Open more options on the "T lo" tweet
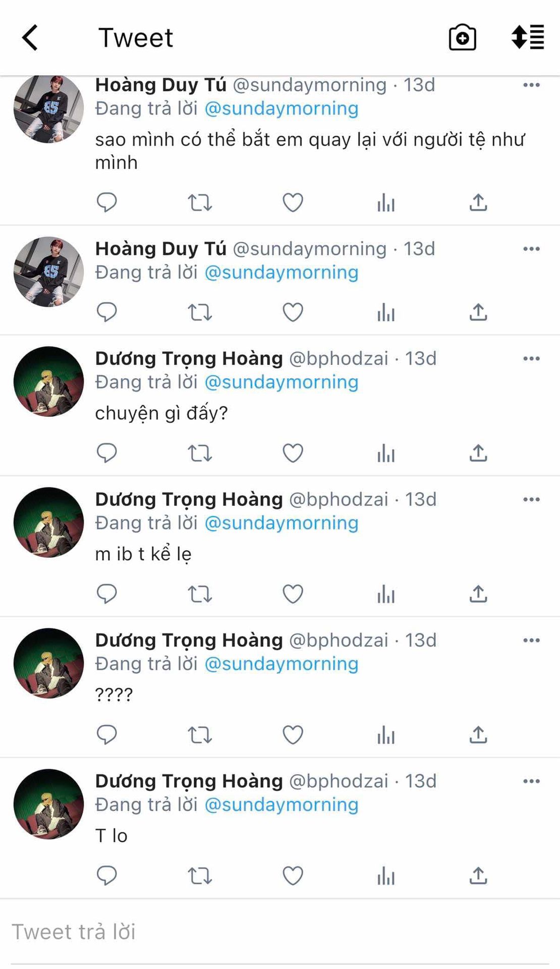 531,781
